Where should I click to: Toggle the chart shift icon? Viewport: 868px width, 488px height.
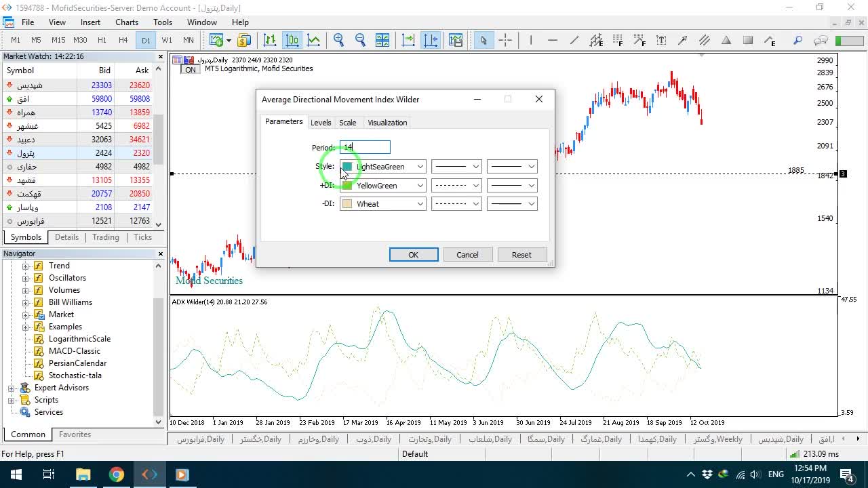(431, 40)
